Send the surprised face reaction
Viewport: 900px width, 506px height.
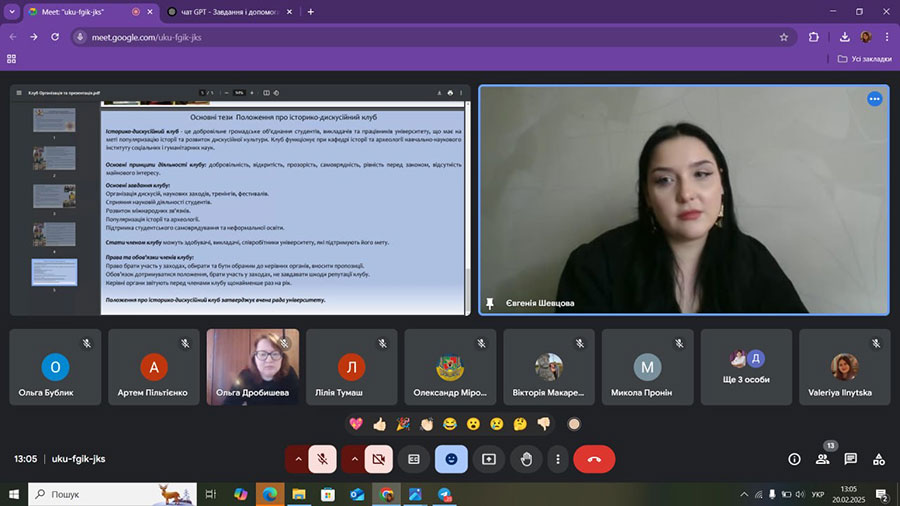pyautogui.click(x=473, y=424)
